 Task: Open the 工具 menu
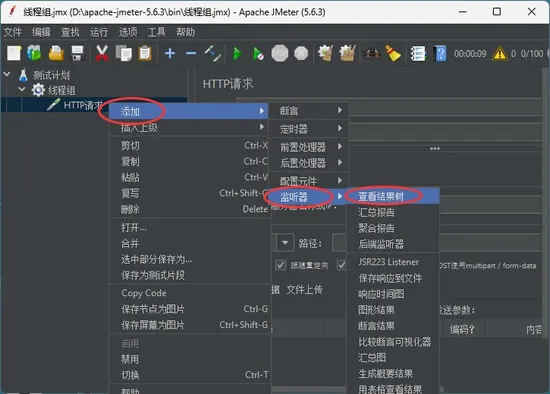pyautogui.click(x=156, y=32)
